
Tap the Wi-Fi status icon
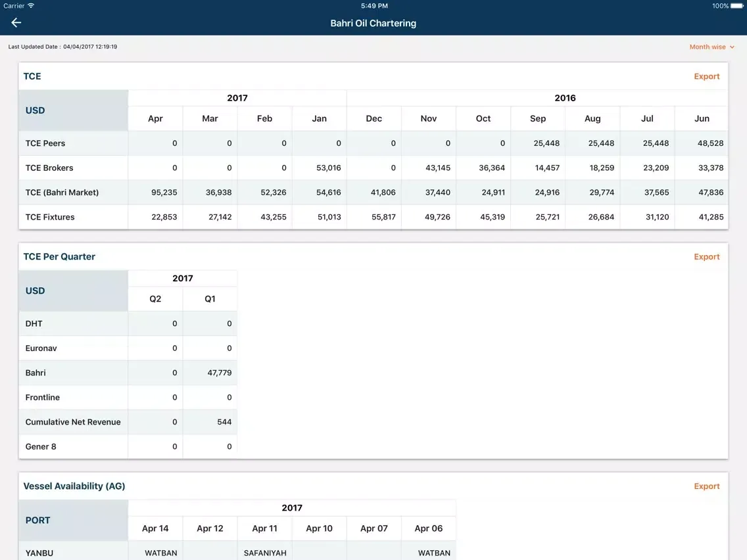[31, 6]
